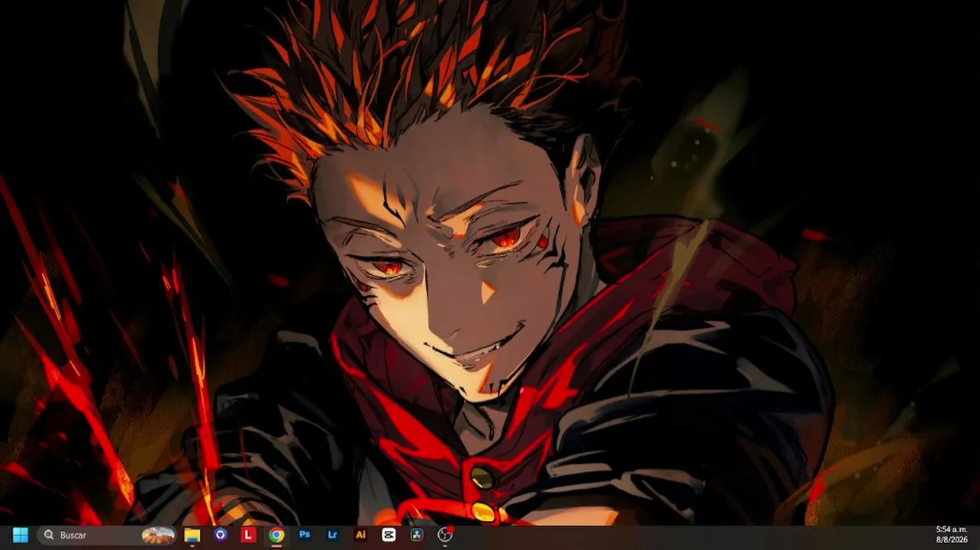Launch the purple hexagon app on taskbar

click(221, 535)
